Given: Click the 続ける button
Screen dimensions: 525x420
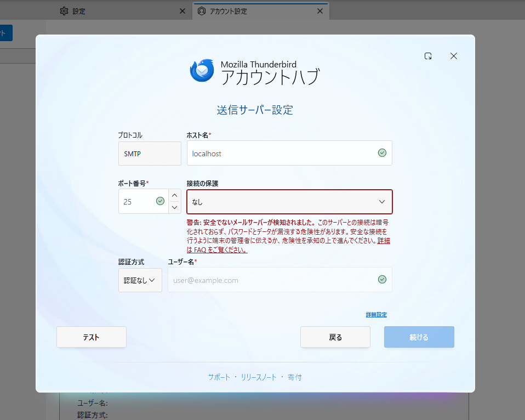Looking at the screenshot, I should (x=419, y=337).
